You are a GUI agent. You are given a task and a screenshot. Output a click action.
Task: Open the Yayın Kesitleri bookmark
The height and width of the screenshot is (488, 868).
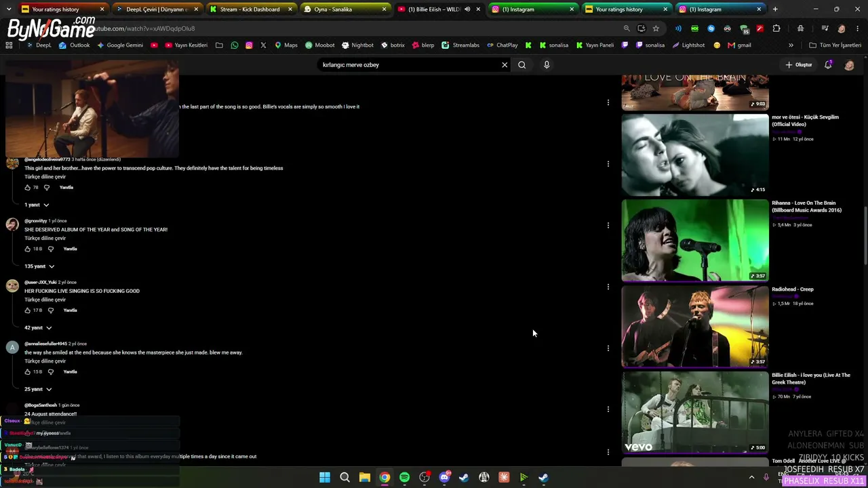(x=186, y=45)
